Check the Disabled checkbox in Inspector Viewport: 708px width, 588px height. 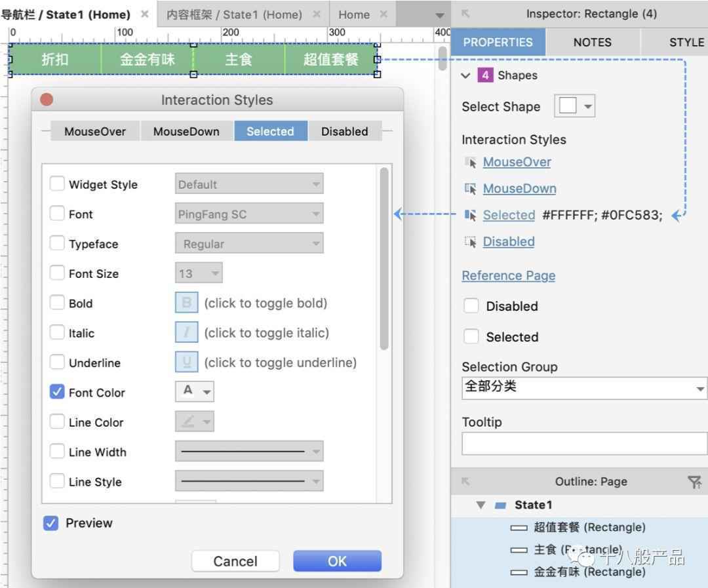coord(471,305)
